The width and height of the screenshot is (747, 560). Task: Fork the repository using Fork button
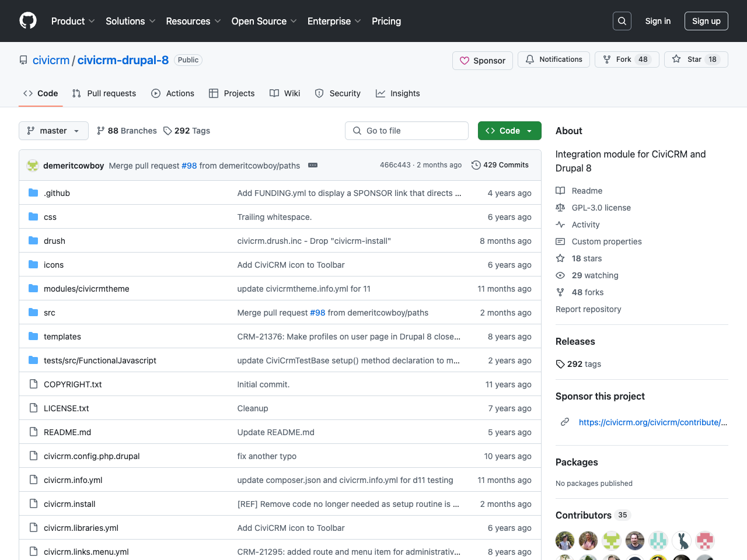627,60
